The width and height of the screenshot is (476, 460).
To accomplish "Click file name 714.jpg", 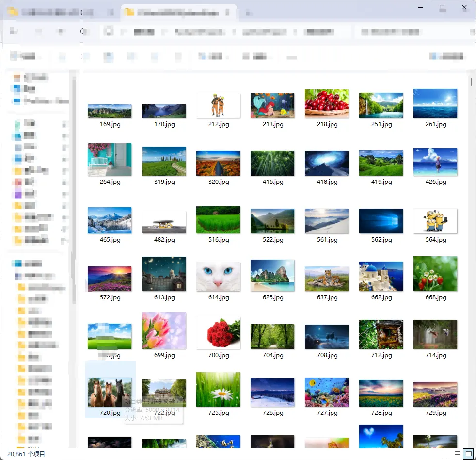I will click(x=436, y=355).
